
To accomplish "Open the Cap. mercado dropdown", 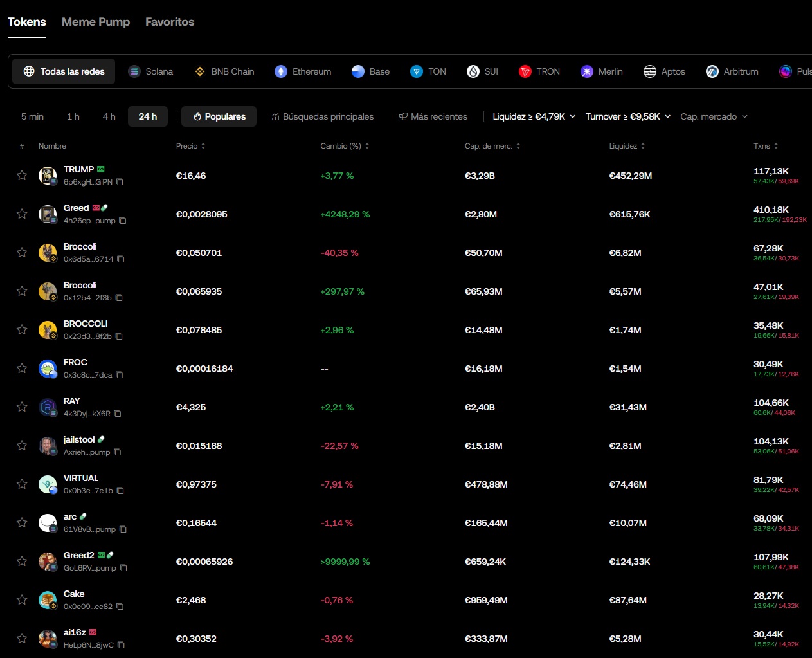I will click(713, 116).
